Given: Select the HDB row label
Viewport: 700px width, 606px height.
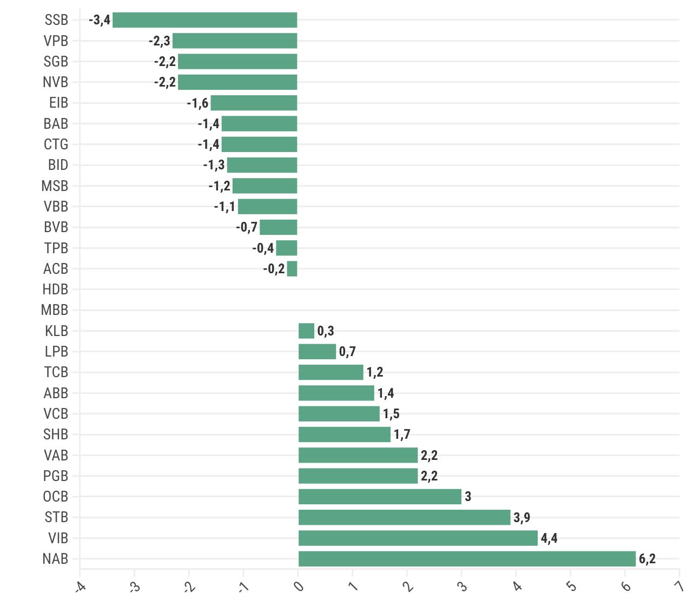Looking at the screenshot, I should tap(55, 289).
